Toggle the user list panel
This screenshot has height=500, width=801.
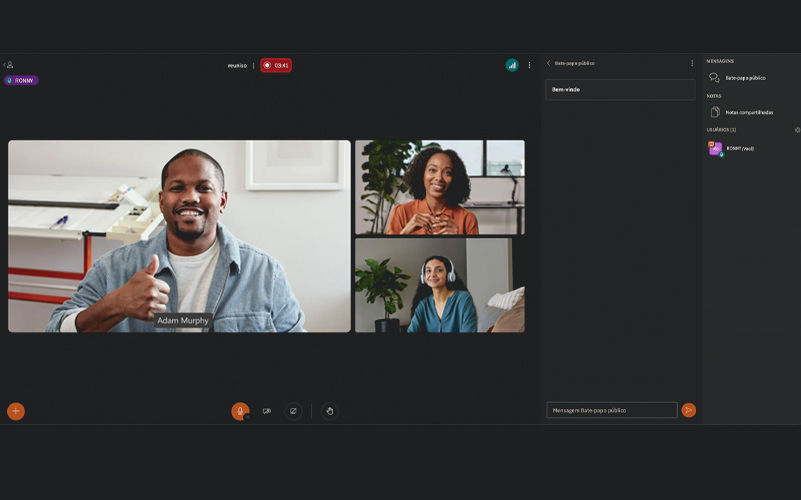8,65
